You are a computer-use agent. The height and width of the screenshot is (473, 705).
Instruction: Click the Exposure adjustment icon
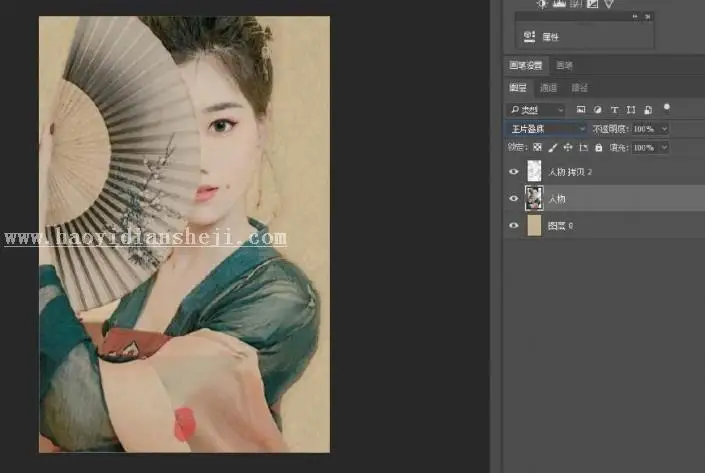[x=593, y=4]
